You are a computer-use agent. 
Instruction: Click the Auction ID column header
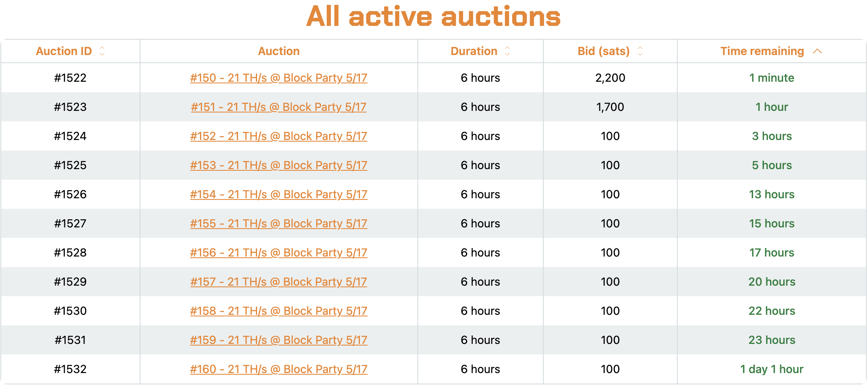tap(64, 51)
